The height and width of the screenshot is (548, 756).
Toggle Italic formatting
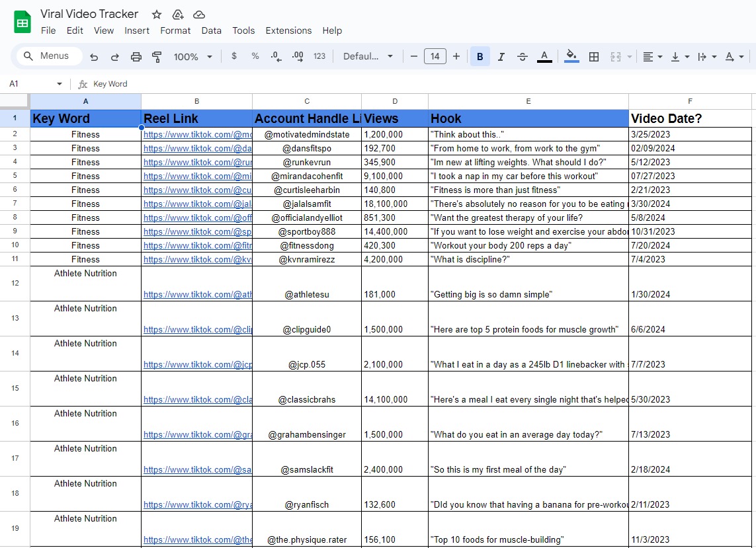[501, 57]
